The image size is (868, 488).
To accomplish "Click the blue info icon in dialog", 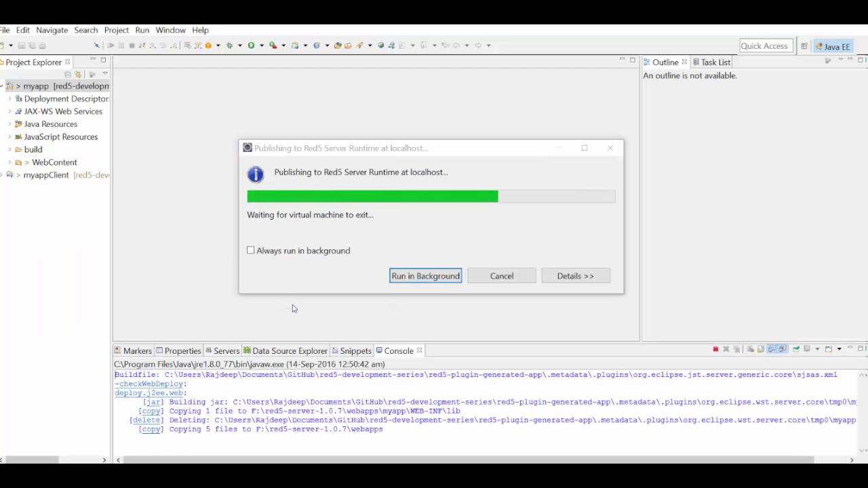I will (x=255, y=174).
